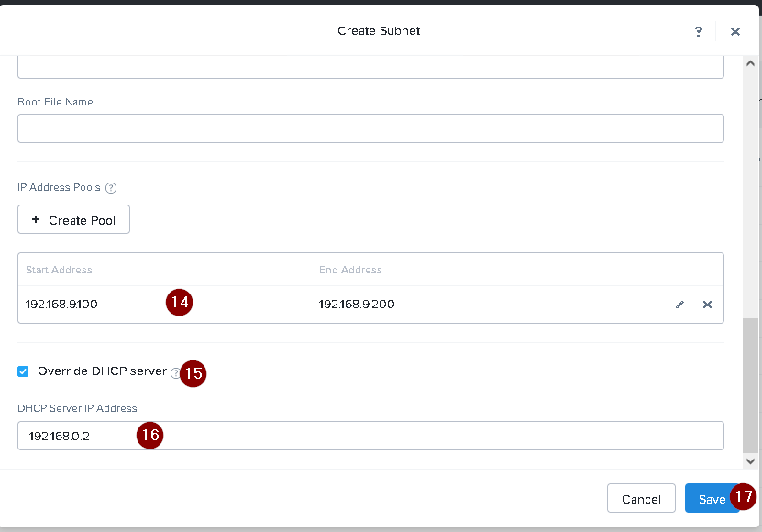The image size is (762, 532).
Task: Show help for Override DHCP server
Action: 175,372
